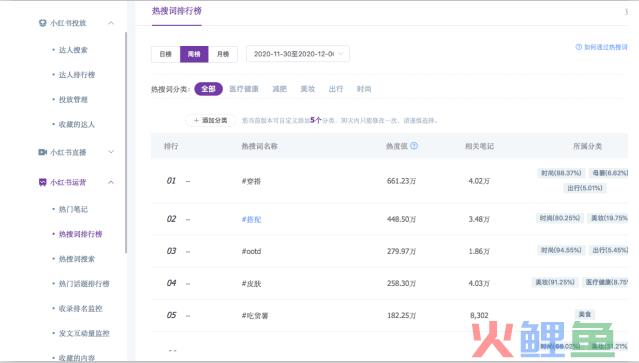The image size is (639, 363).
Task: Select the 周榜 weekly ranking
Action: 194,54
